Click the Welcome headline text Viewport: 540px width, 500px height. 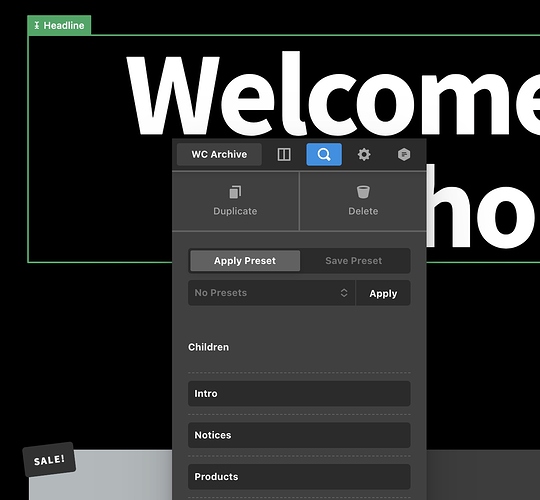click(333, 95)
